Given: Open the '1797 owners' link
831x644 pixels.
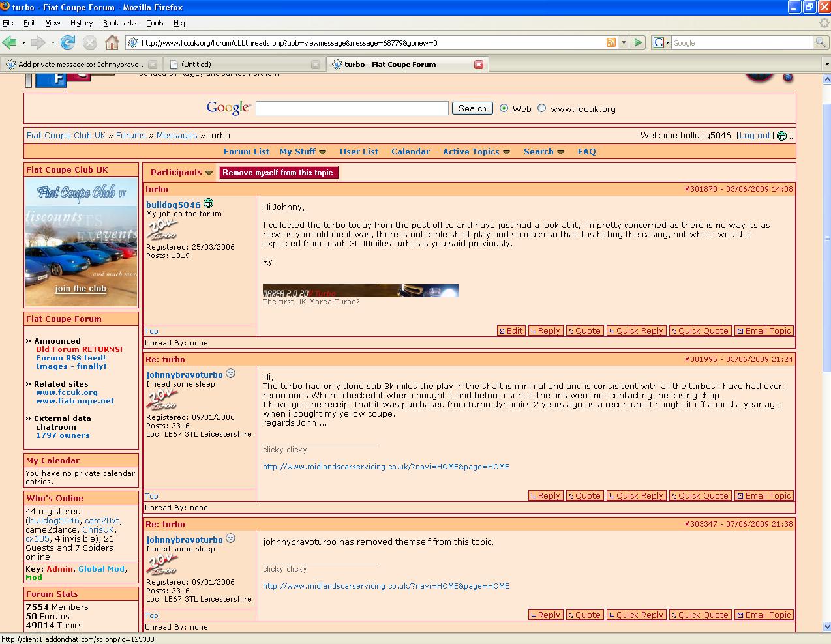Looking at the screenshot, I should 63,435.
